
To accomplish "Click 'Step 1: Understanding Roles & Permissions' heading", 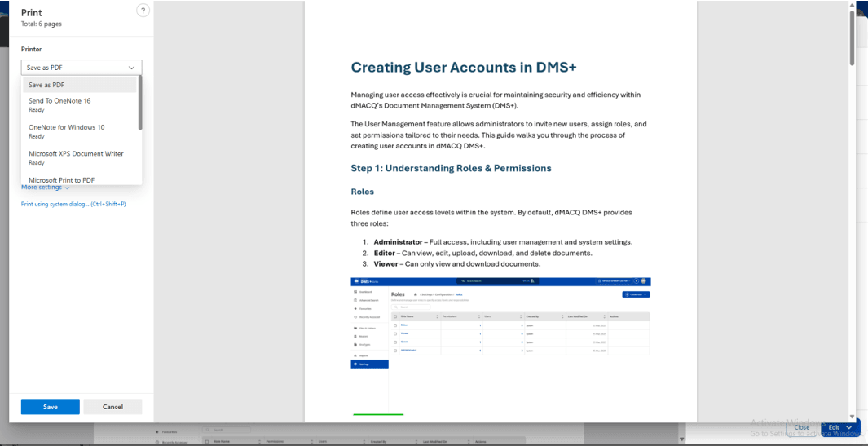I will pos(452,168).
